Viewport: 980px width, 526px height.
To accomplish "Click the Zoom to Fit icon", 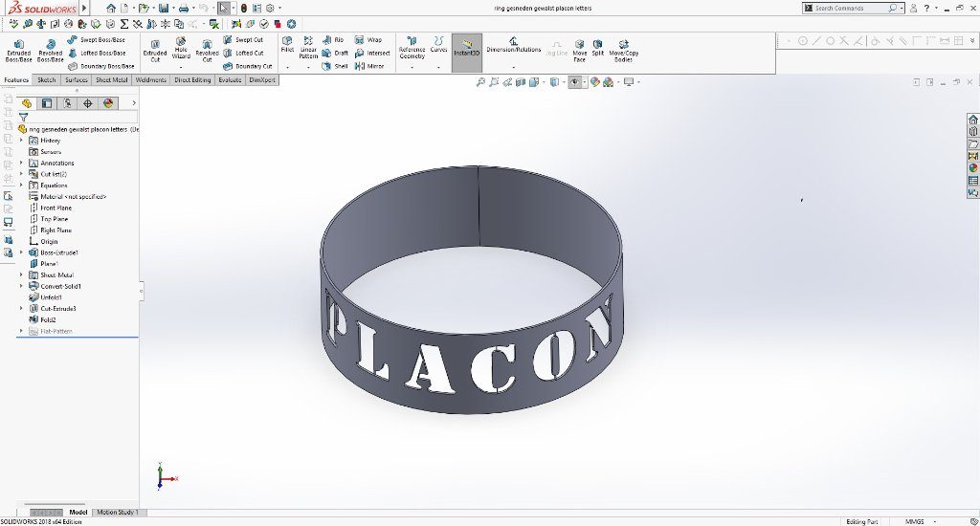I will 480,82.
